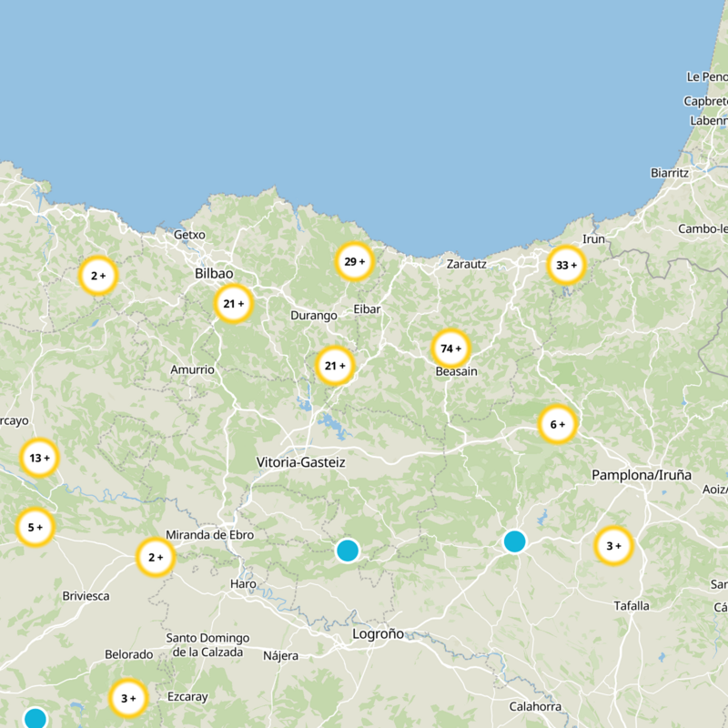
Task: Click the Nájera label
Action: pos(281,656)
